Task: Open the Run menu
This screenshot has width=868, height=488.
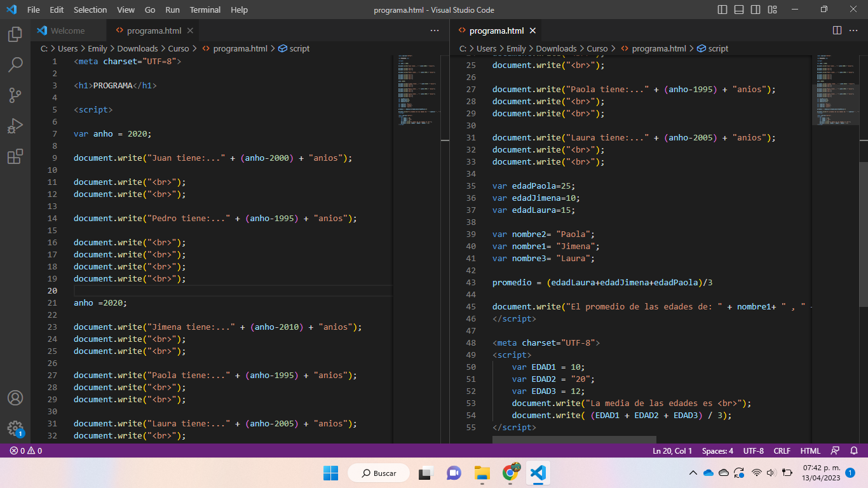Action: tap(172, 10)
